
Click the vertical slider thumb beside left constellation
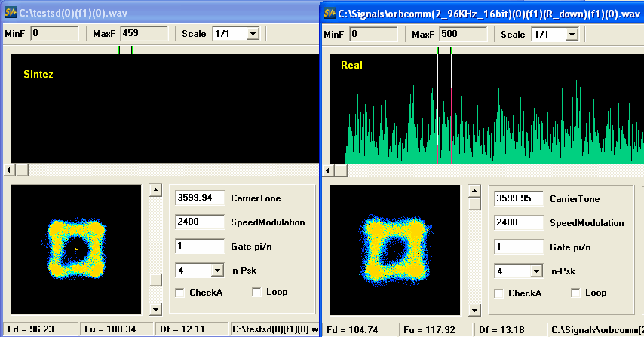155,280
